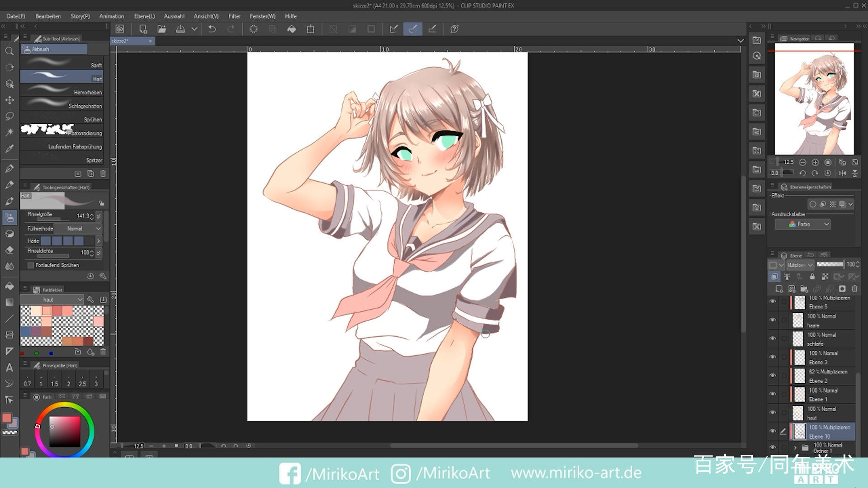Open the Ebene menu
The height and width of the screenshot is (488, 868).
pyautogui.click(x=144, y=16)
